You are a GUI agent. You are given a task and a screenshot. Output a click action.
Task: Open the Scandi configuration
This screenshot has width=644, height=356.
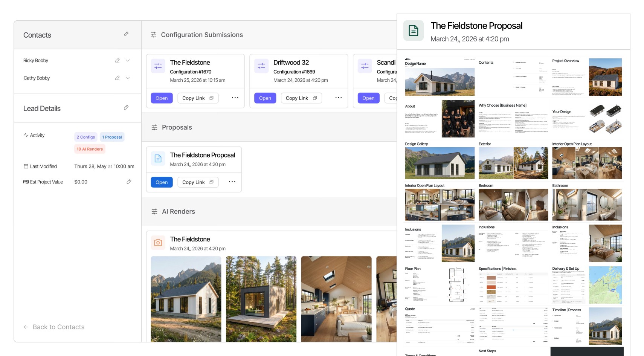[368, 98]
